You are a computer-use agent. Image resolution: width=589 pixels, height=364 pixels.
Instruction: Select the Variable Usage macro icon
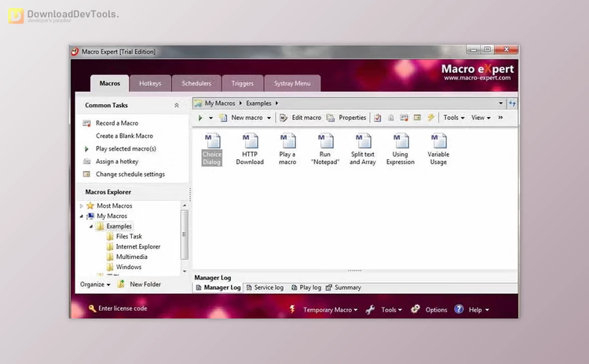tap(438, 149)
